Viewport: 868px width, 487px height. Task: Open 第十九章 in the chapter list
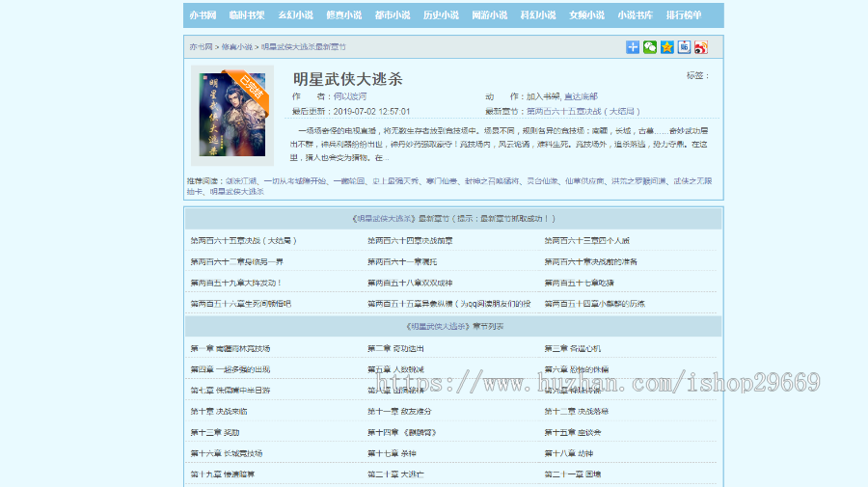point(223,474)
